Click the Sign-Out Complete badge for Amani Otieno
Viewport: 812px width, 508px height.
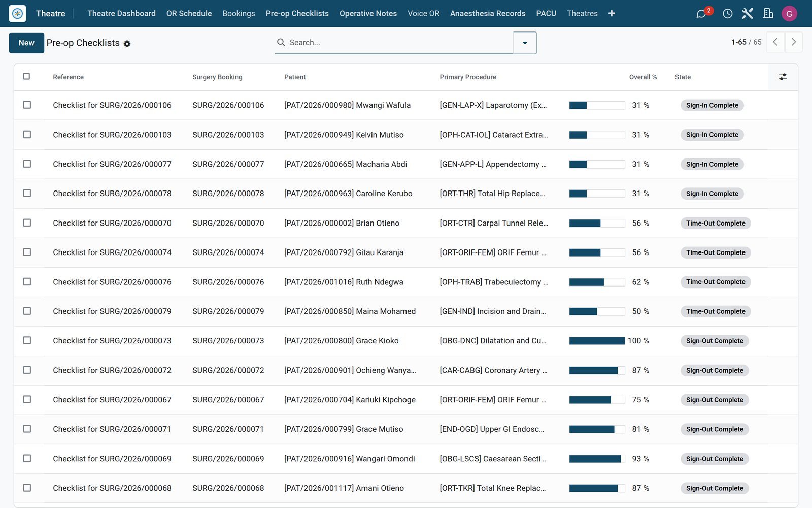point(715,488)
